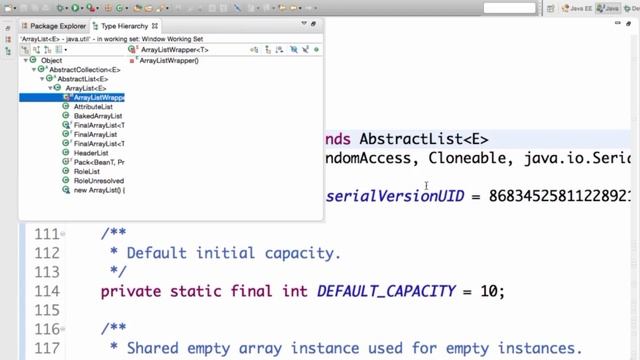Open the Previous Type Hierarchies dropdown arrow
This screenshot has height=360, width=640.
tap(66, 50)
